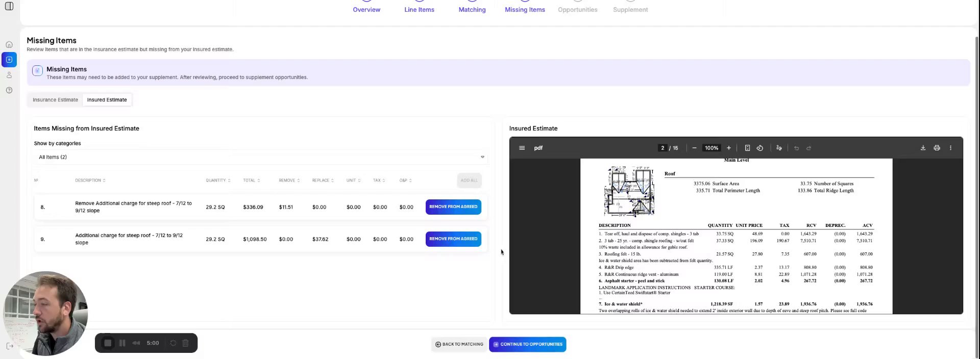
Task: Click the logout icon at bottom-left
Action: [10, 346]
